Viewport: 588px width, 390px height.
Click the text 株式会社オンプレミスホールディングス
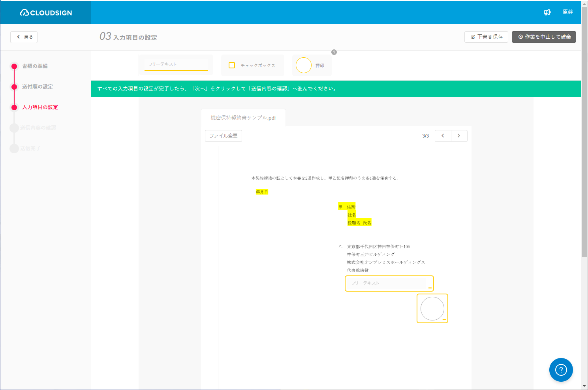tap(386, 262)
